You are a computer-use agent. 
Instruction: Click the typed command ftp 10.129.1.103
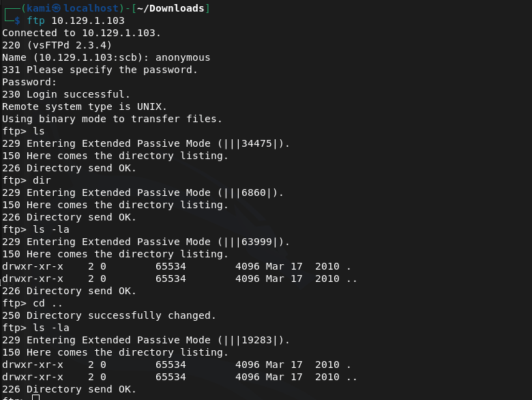click(x=76, y=20)
